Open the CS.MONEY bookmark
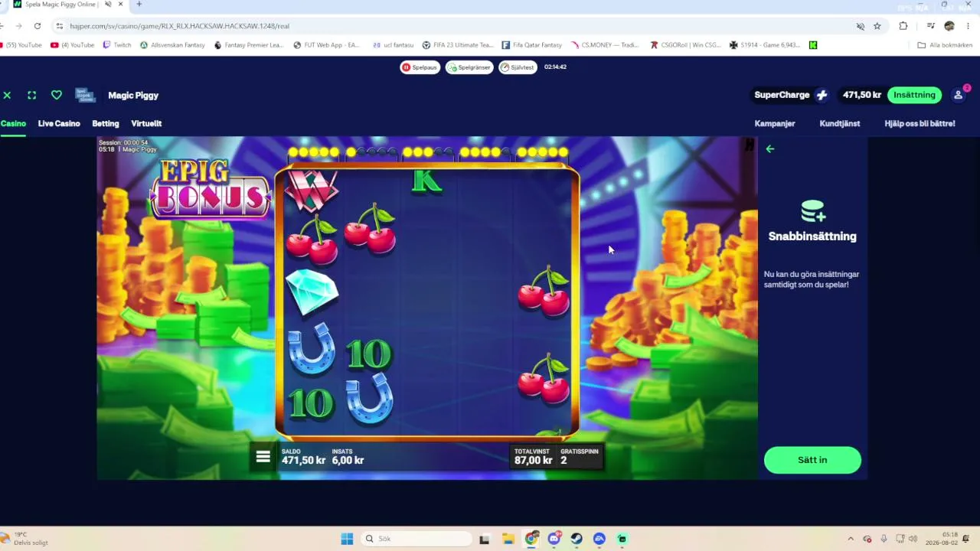 (604, 45)
